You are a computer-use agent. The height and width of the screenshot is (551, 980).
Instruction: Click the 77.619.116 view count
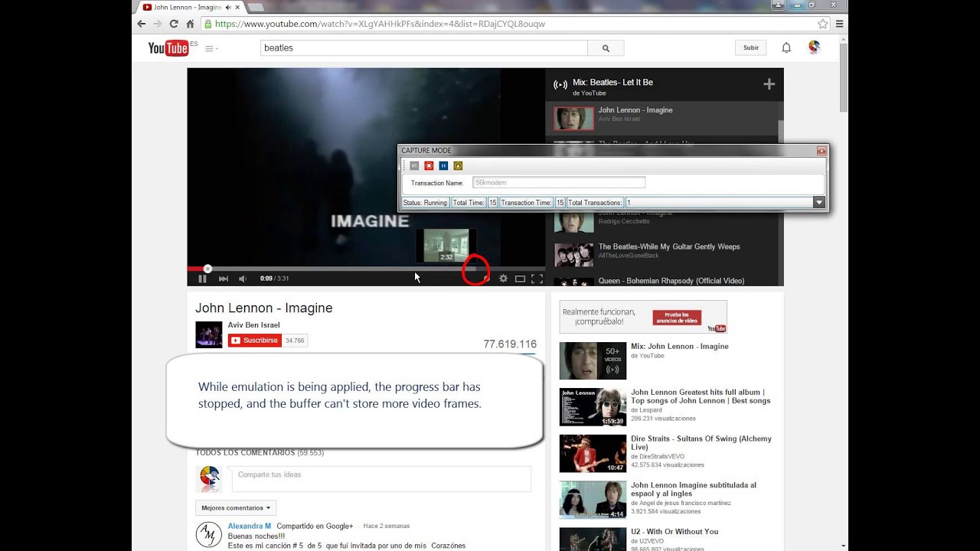[510, 344]
